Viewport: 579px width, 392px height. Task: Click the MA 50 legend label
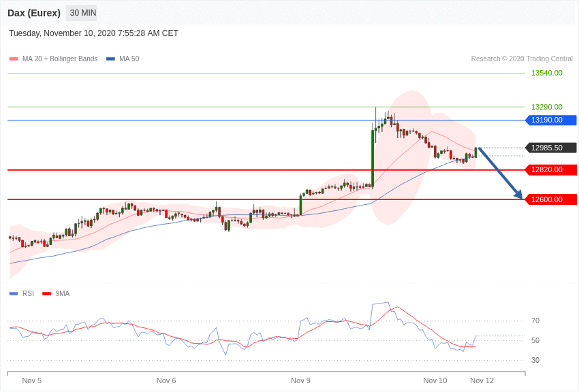pyautogui.click(x=129, y=59)
